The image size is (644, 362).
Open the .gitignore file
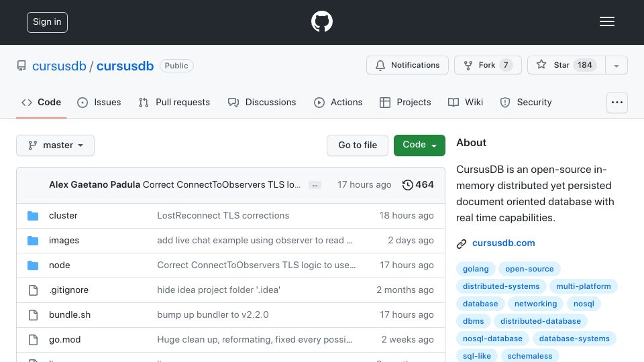[x=68, y=290]
